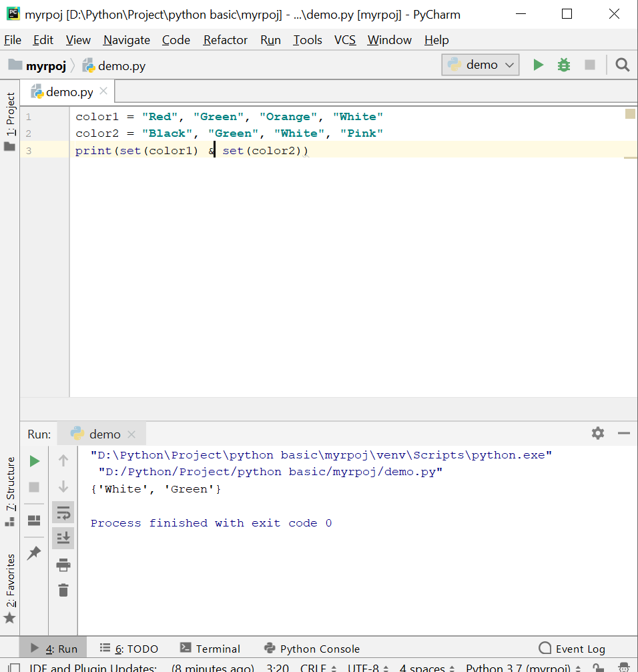638x672 pixels.
Task: Toggle the Project tool window sidebar
Action: click(x=10, y=115)
